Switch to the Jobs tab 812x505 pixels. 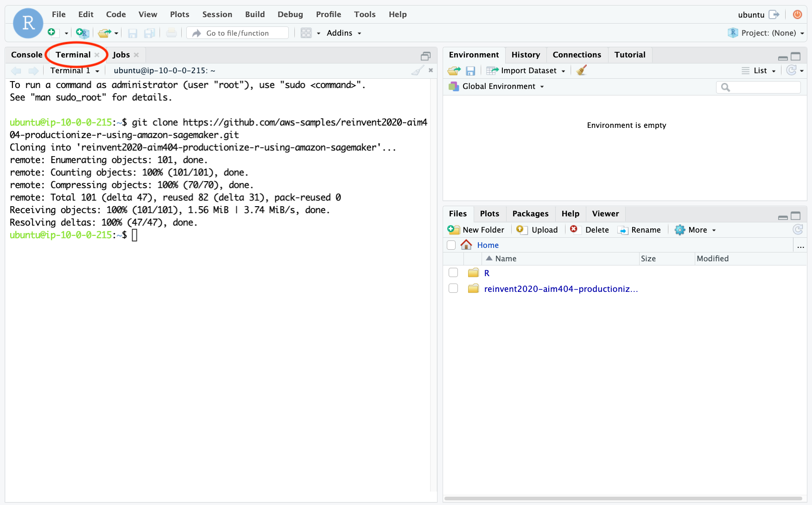pyautogui.click(x=121, y=55)
